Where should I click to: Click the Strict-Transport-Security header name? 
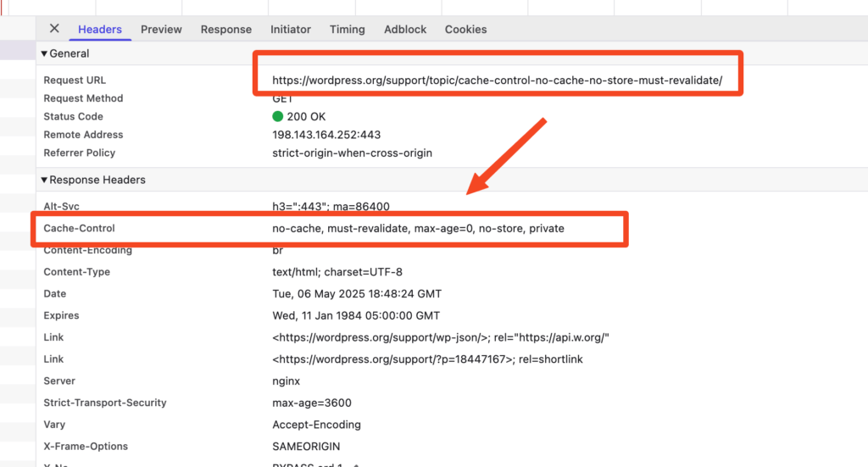point(104,403)
